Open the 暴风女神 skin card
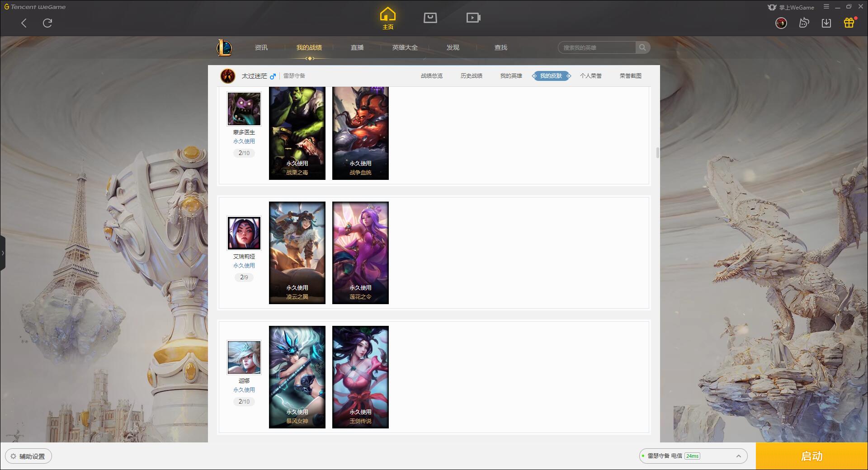Image resolution: width=868 pixels, height=470 pixels. (297, 377)
